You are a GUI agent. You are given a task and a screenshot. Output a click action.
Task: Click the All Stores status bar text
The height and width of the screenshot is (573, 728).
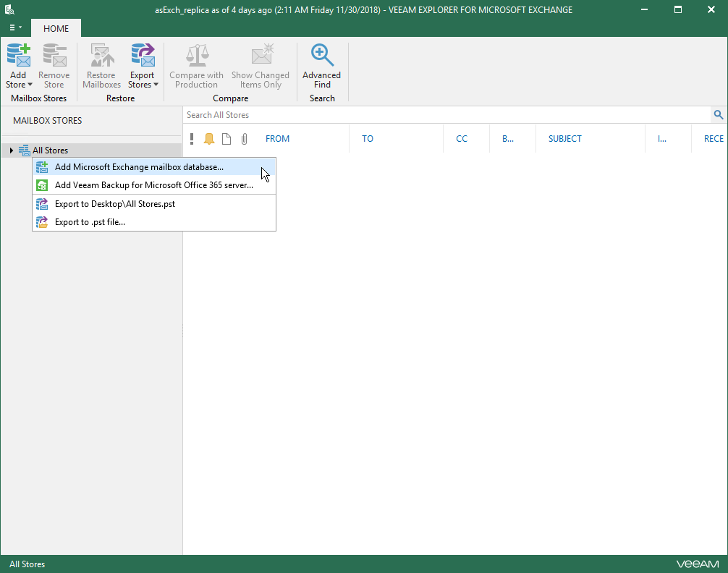pos(27,564)
